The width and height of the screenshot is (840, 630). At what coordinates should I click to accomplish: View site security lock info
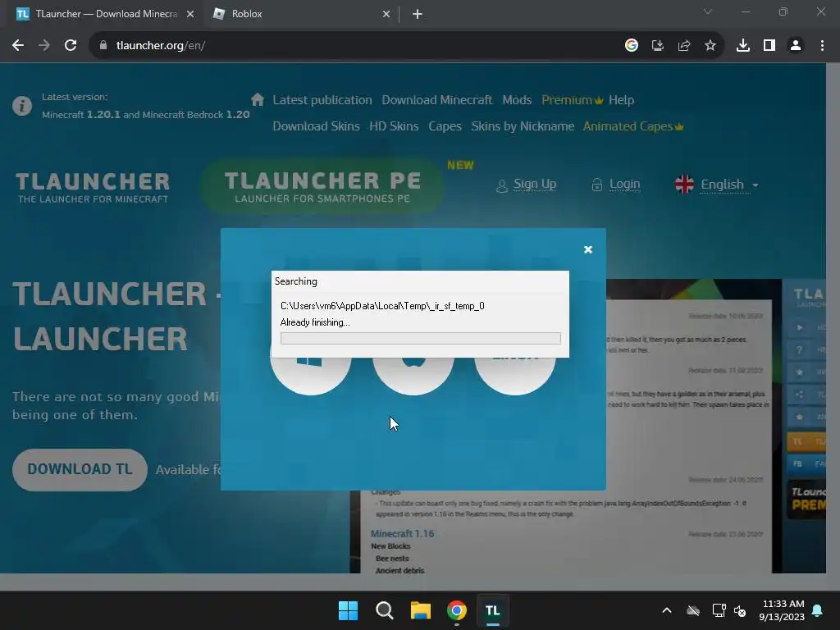[103, 46]
